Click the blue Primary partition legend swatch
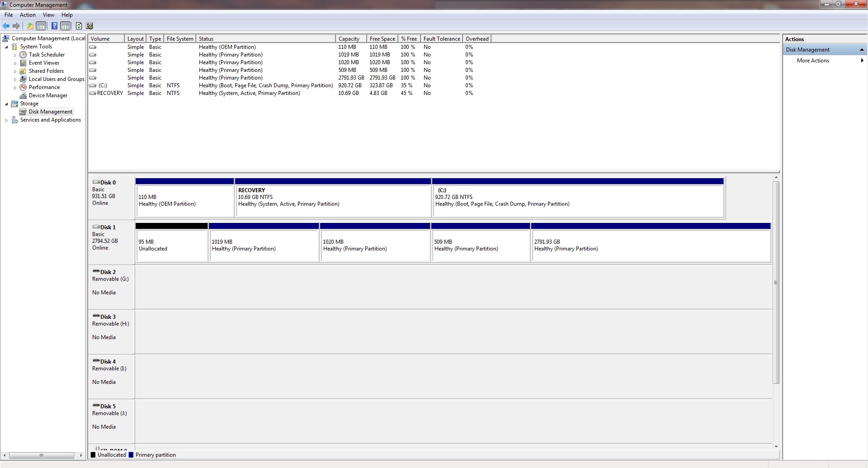This screenshot has height=468, width=868. (x=131, y=455)
